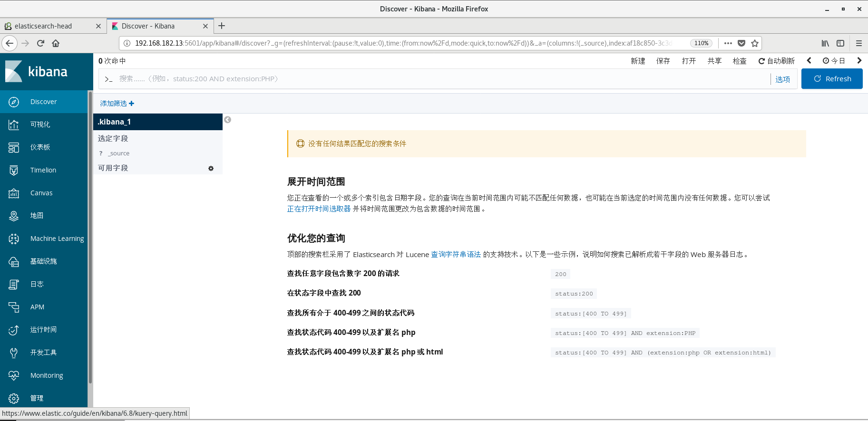Go to Firefox home page icon

[x=56, y=43]
